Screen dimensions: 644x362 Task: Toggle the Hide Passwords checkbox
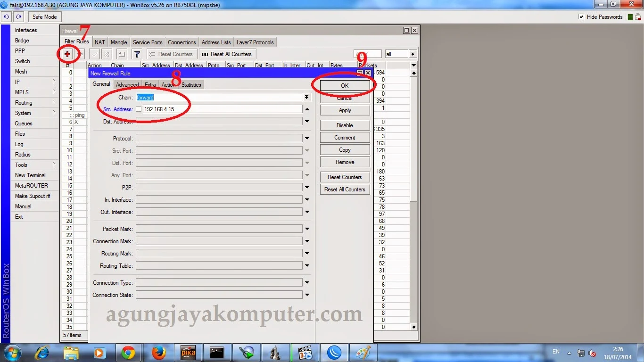coord(581,17)
